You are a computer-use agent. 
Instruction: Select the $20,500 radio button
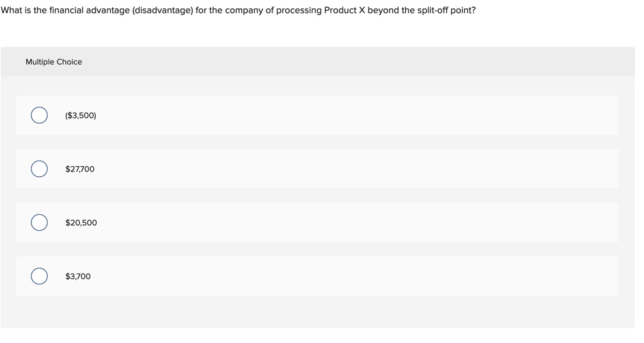(39, 223)
